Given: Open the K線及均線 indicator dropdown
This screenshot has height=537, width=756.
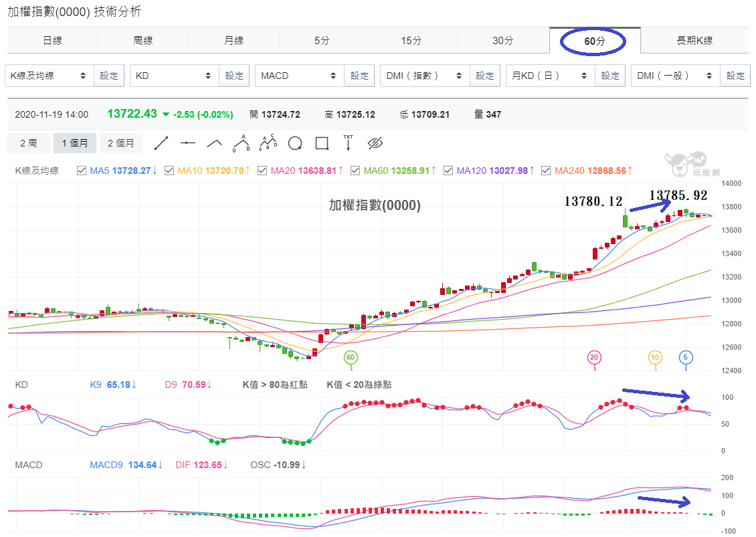Looking at the screenshot, I should 50,76.
